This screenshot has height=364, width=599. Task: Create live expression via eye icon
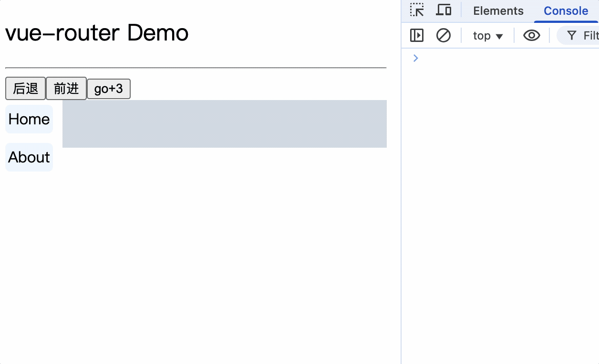click(531, 35)
